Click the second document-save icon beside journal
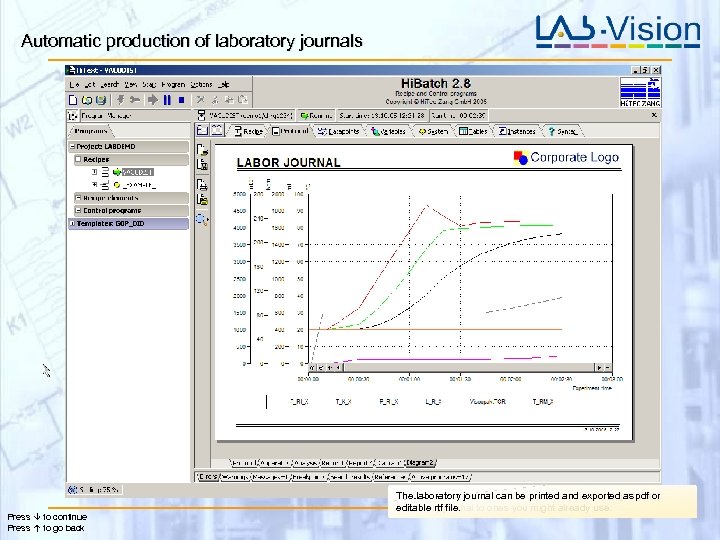This screenshot has height=540, width=720. 202,164
